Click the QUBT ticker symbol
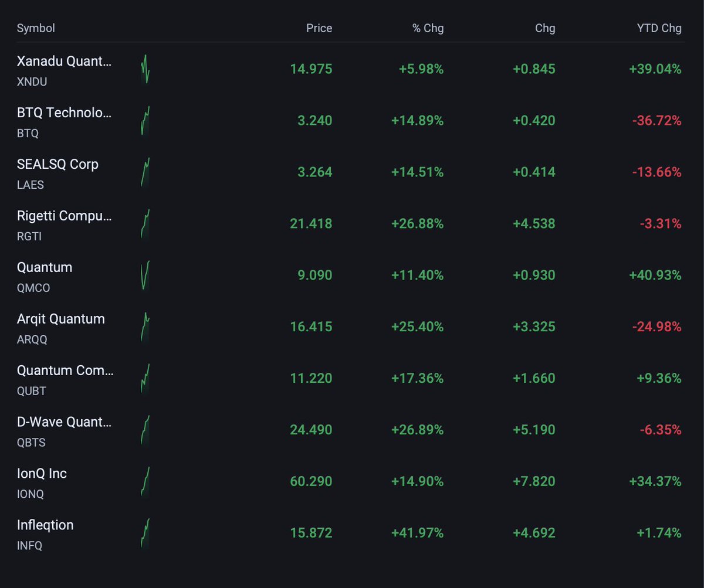The width and height of the screenshot is (704, 588). pos(32,391)
